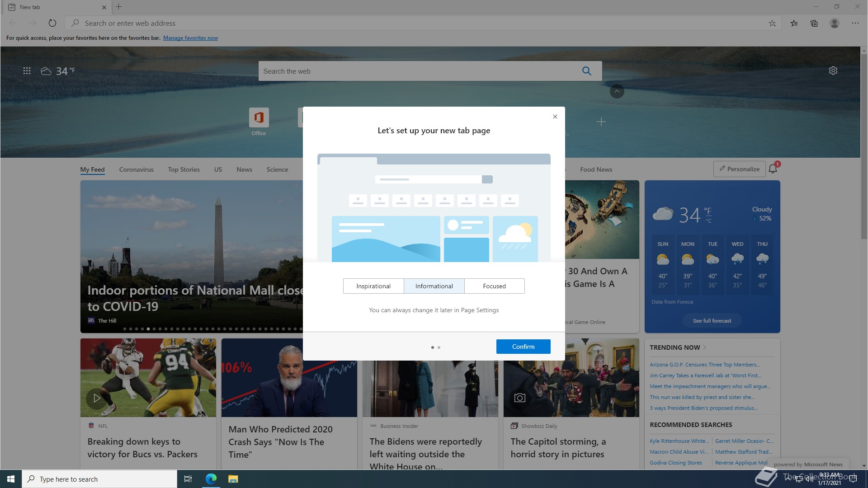Viewport: 868px width, 488px height.
Task: Click the blue web search magnifier icon
Action: [587, 71]
